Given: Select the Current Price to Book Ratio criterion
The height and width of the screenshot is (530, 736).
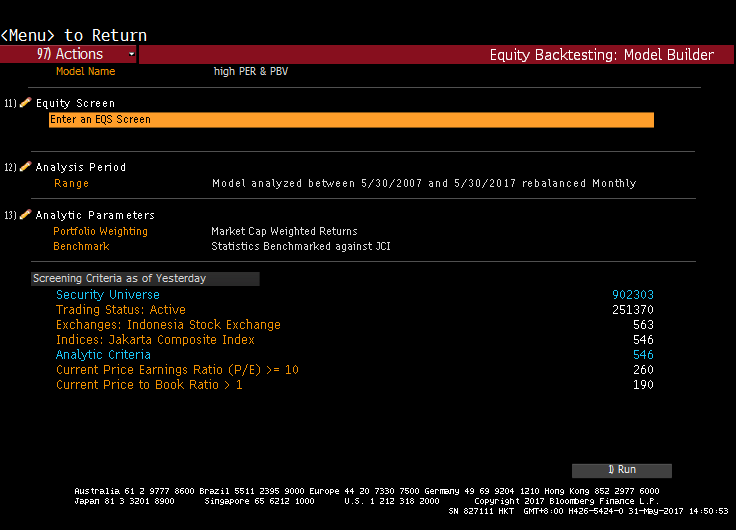Looking at the screenshot, I should (x=149, y=385).
